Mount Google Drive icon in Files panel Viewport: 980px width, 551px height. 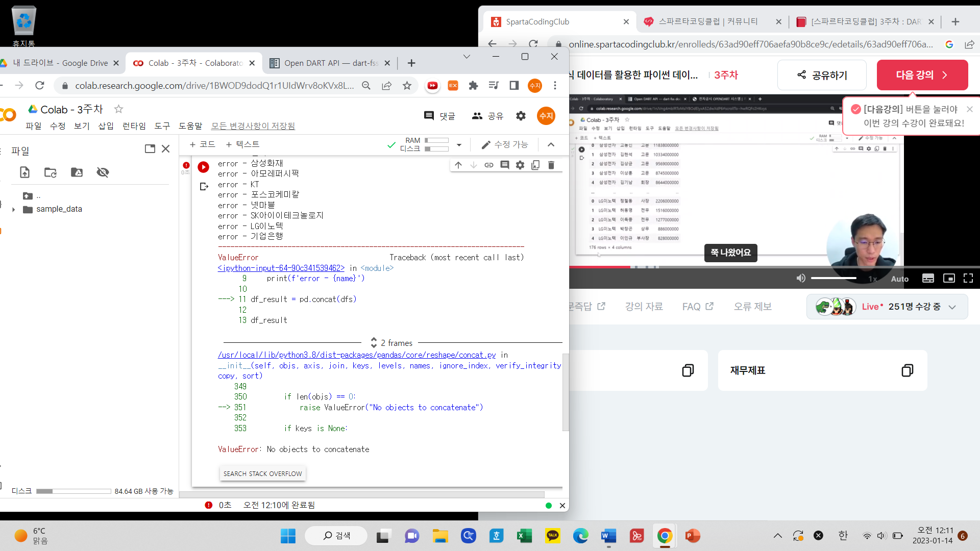click(77, 172)
